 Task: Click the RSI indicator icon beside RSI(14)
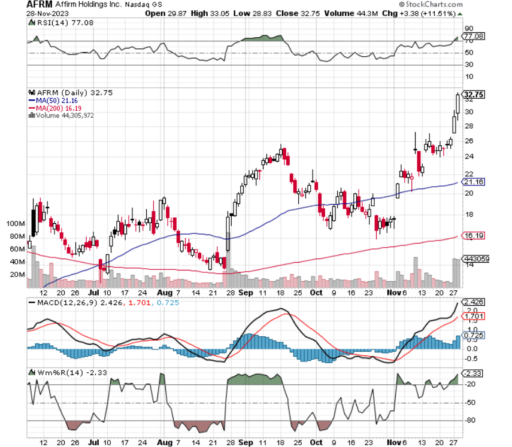(32, 23)
